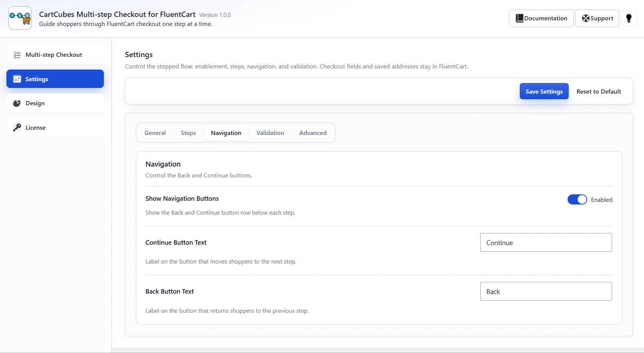The height and width of the screenshot is (353, 644).
Task: Click Reset to Default
Action: tap(599, 91)
